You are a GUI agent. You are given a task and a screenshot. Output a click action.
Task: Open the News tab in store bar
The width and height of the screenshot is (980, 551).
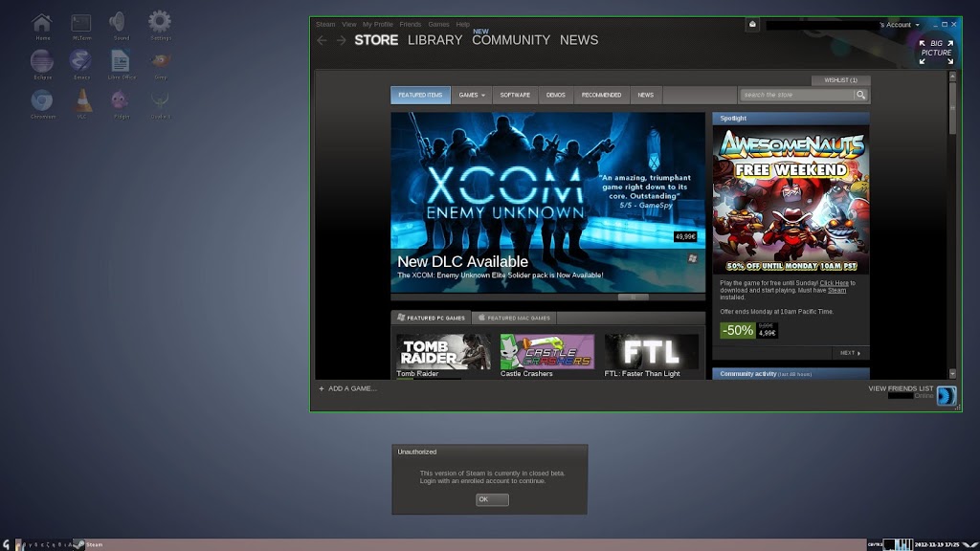(x=646, y=95)
